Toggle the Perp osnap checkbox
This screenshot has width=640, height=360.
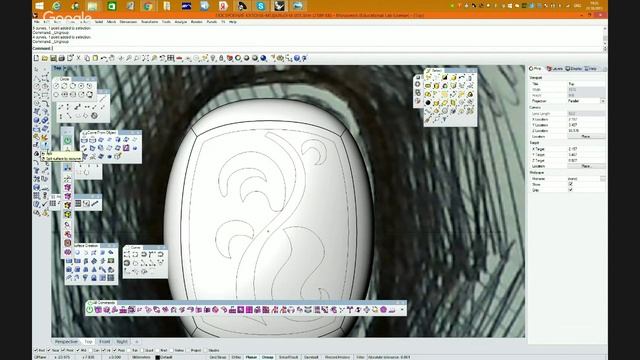(114, 350)
